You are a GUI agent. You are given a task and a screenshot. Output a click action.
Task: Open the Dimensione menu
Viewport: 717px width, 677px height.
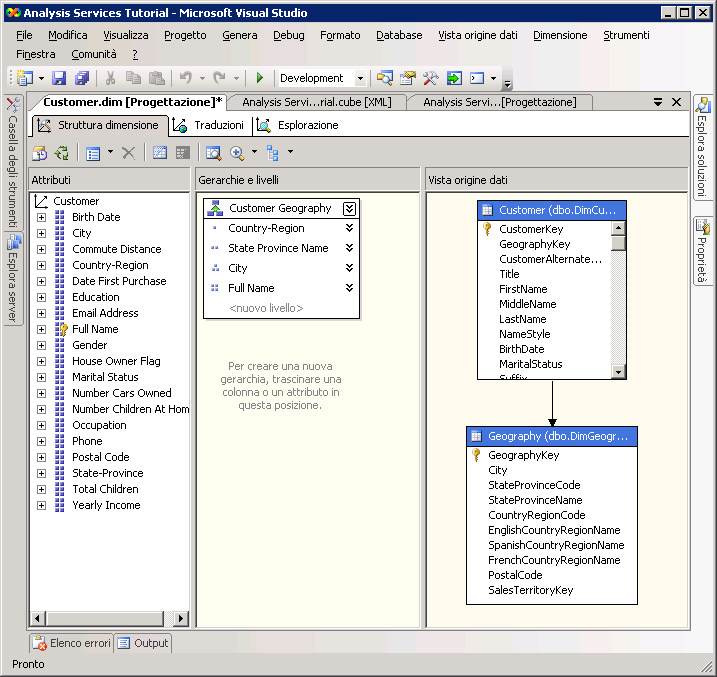click(x=560, y=35)
